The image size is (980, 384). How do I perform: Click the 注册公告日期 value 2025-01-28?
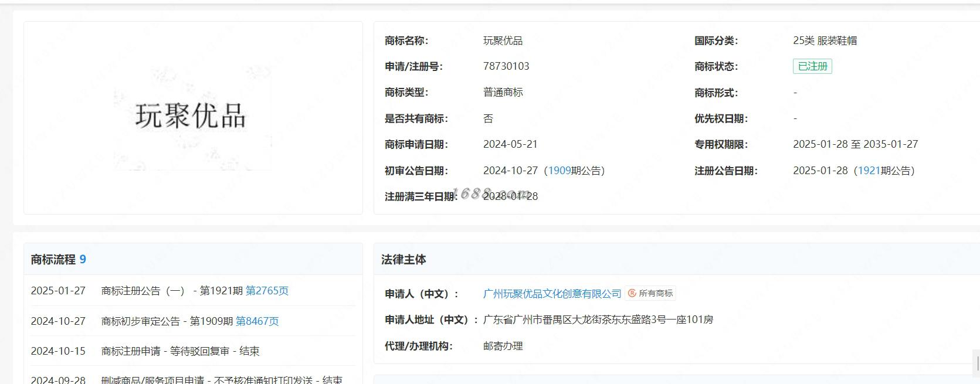pyautogui.click(x=820, y=171)
